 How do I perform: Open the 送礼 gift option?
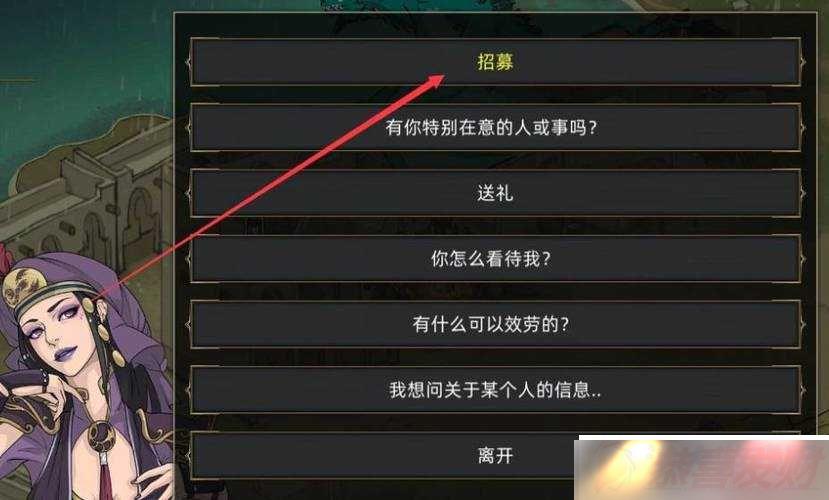pyautogui.click(x=495, y=193)
